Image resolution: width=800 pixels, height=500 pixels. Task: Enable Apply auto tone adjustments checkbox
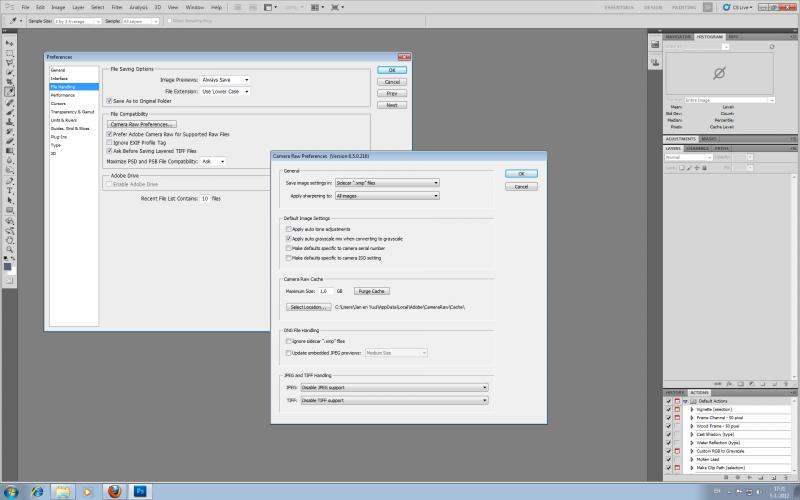289,229
